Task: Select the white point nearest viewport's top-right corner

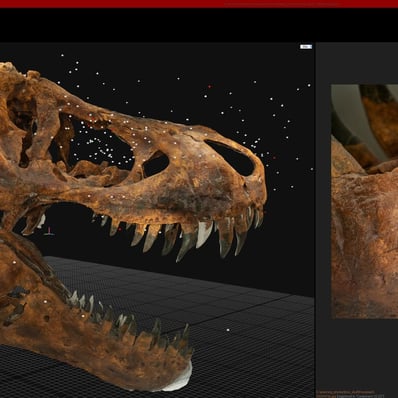Action: 309,85
